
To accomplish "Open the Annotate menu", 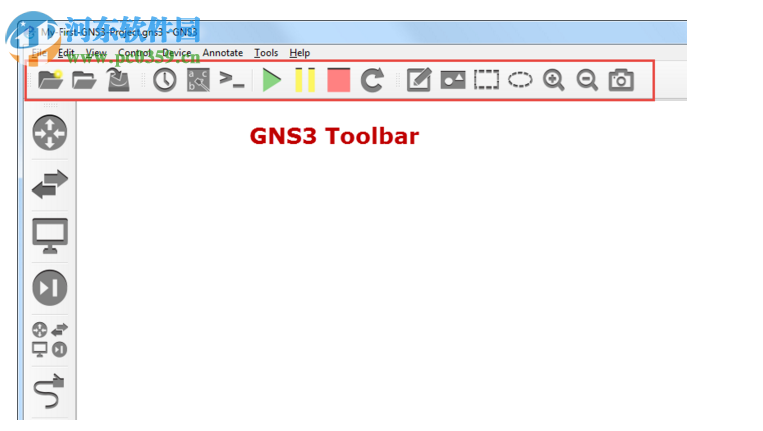I will [x=222, y=53].
